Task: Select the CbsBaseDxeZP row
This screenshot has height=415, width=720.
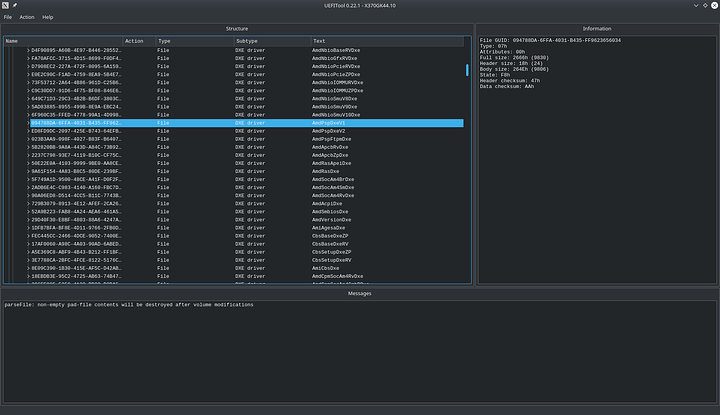Action: pos(247,236)
